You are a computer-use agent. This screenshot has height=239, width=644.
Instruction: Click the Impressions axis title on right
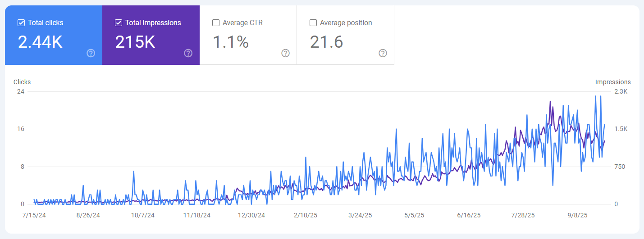click(x=613, y=82)
